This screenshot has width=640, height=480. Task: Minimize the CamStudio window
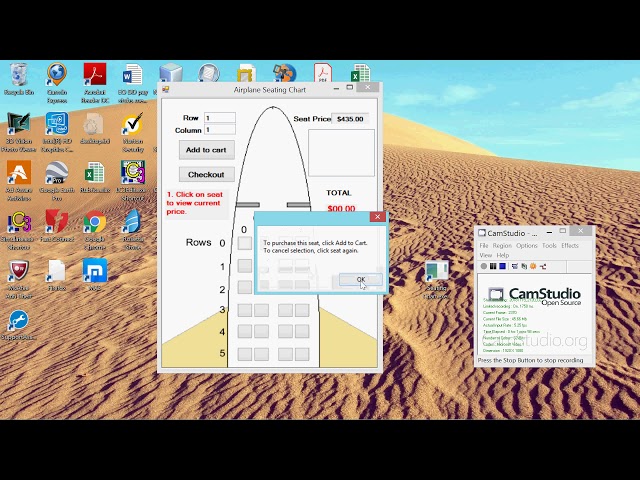click(549, 233)
